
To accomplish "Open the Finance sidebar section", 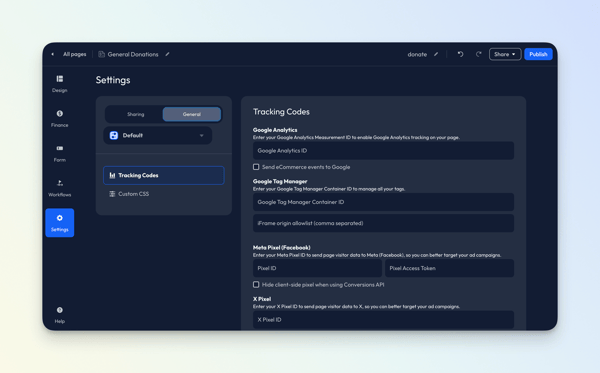I will [59, 119].
